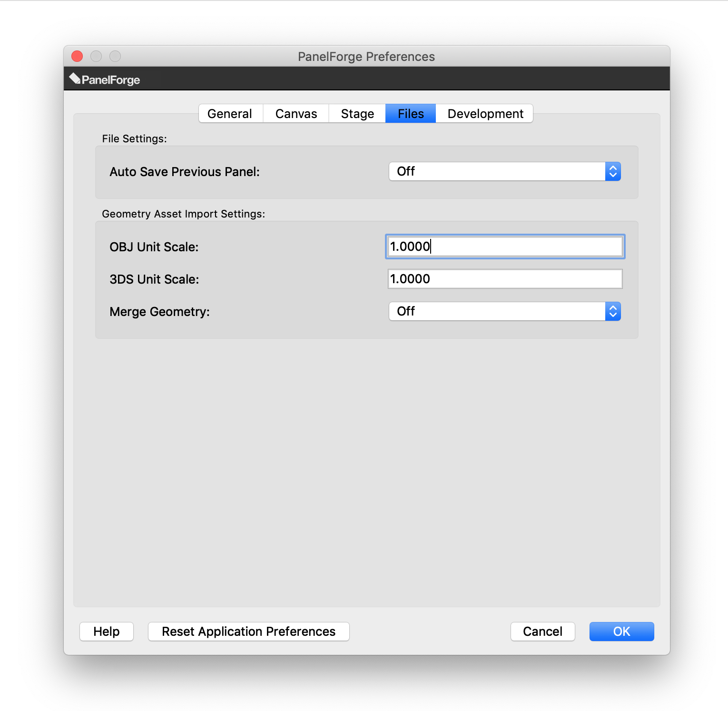Close the PanelForge Preferences window
This screenshot has width=728, height=711.
coord(77,56)
